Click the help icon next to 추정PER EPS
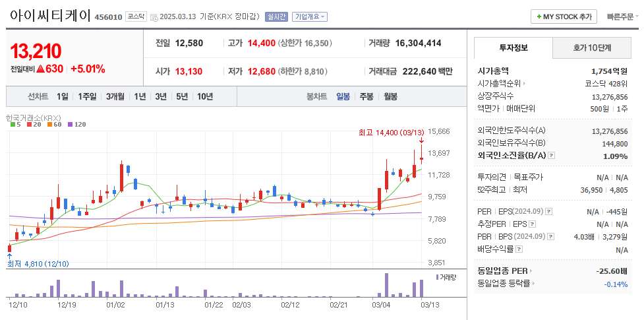The image size is (644, 320). [x=533, y=224]
